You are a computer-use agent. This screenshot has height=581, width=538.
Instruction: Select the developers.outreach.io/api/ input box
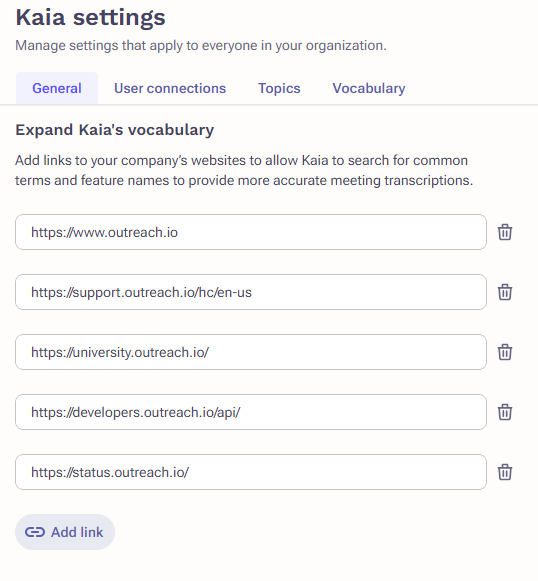pos(251,412)
